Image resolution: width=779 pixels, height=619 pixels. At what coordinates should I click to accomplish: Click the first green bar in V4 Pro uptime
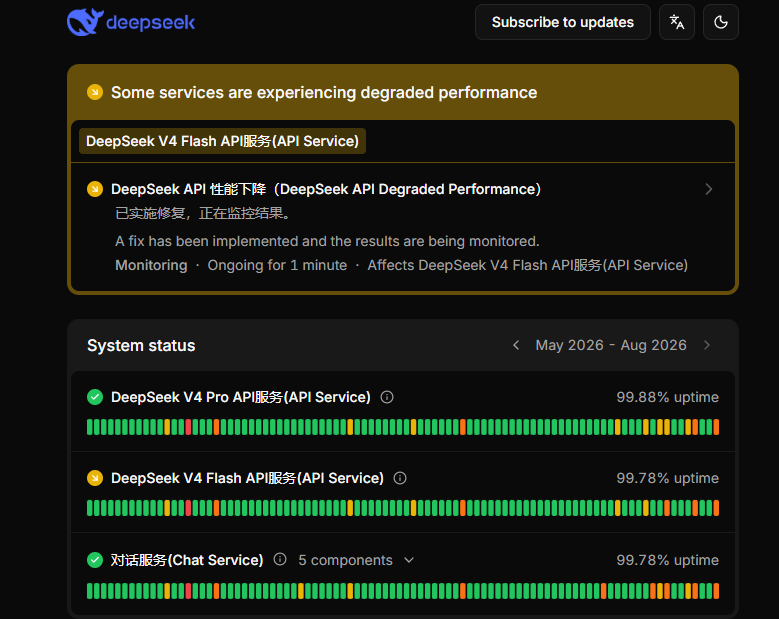pyautogui.click(x=90, y=427)
